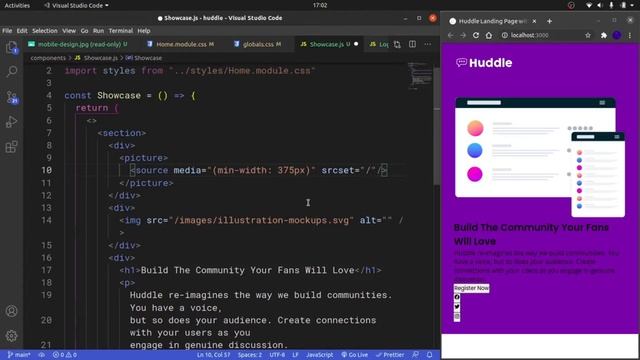Open the Explorer view in activity bar
This screenshot has height=360, width=640.
(11, 48)
